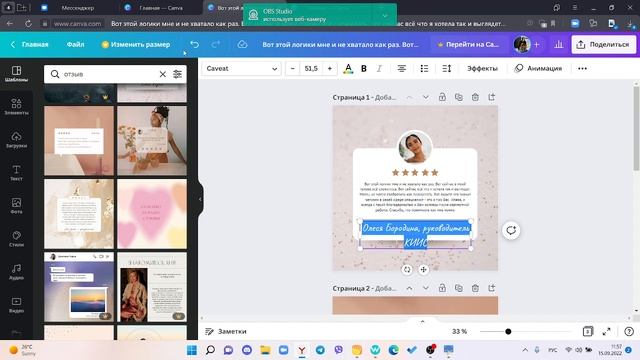Collapse the templates side panel
Screen dimensions: 640x360
pos(200,199)
